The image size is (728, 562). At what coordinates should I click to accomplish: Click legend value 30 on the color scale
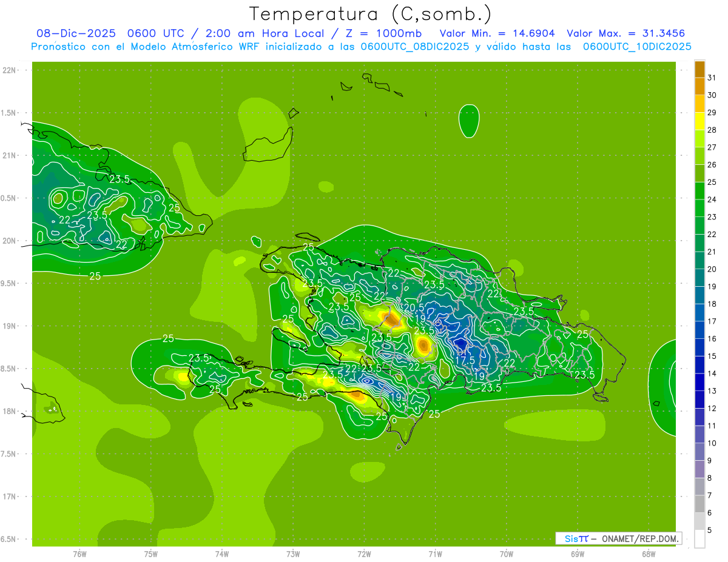[x=712, y=95]
